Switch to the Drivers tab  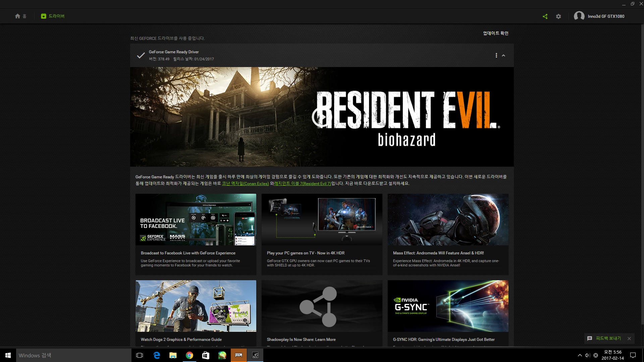[x=53, y=16]
